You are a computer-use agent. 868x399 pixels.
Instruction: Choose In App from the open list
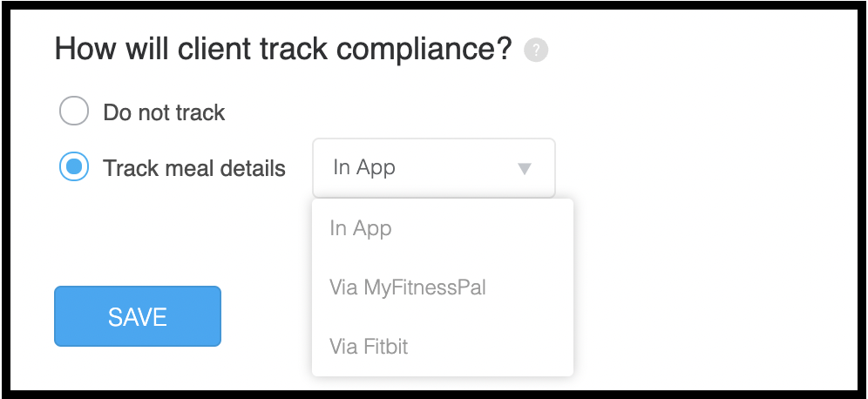click(443, 228)
